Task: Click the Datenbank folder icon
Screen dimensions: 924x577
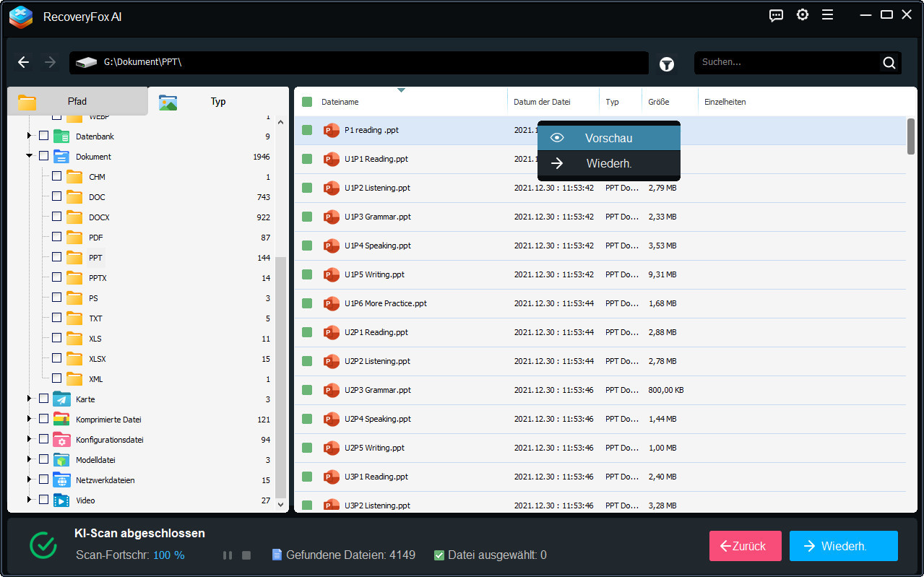Action: pos(61,136)
